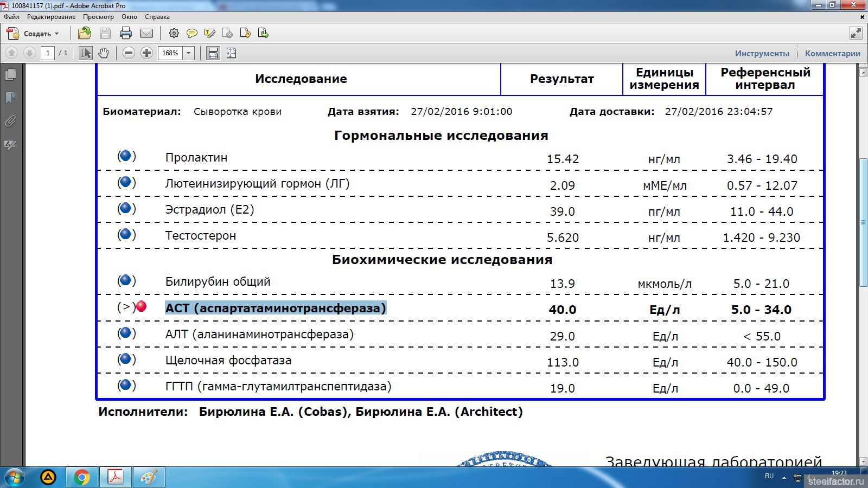Click the red out-of-range marker for АСТ
Screen dimensions: 868x488
141,306
